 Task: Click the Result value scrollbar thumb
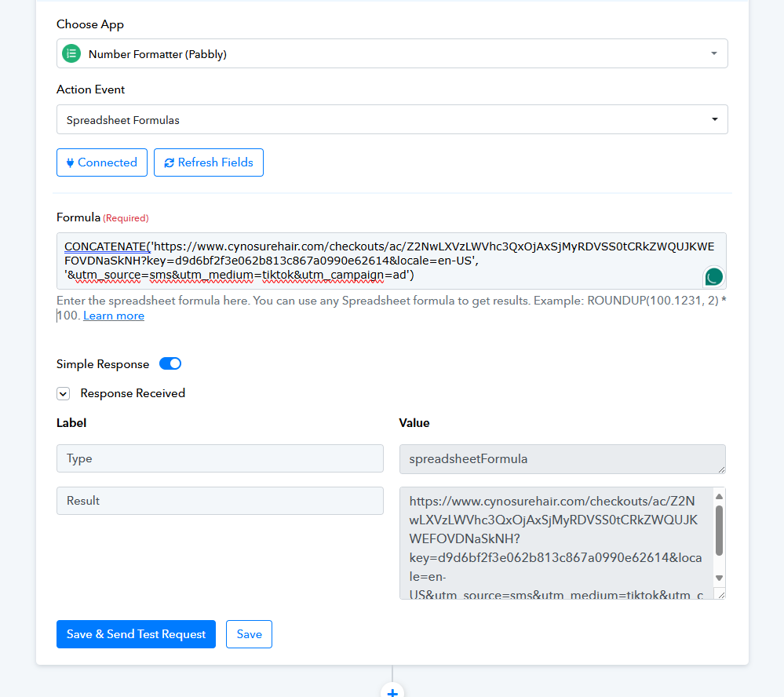[719, 531]
